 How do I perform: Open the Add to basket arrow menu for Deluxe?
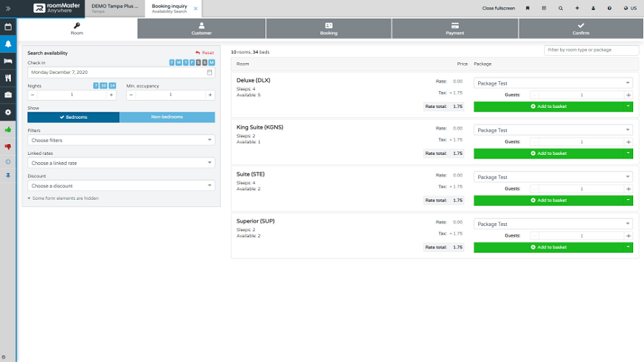click(628, 106)
